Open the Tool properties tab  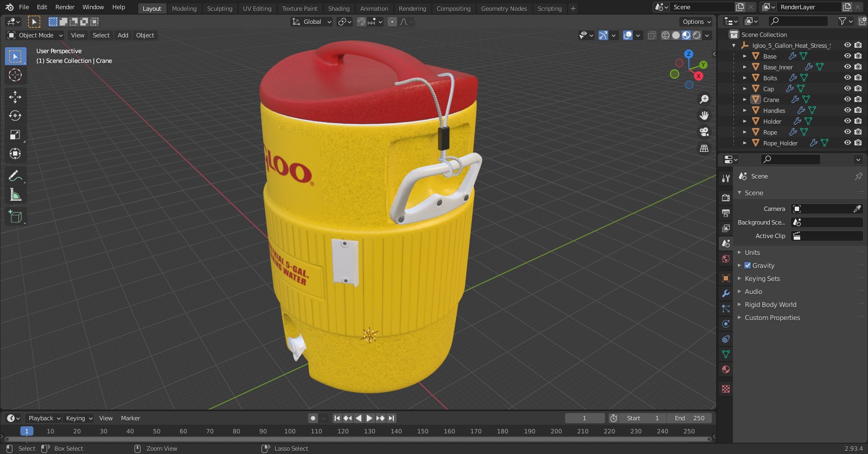pyautogui.click(x=726, y=178)
